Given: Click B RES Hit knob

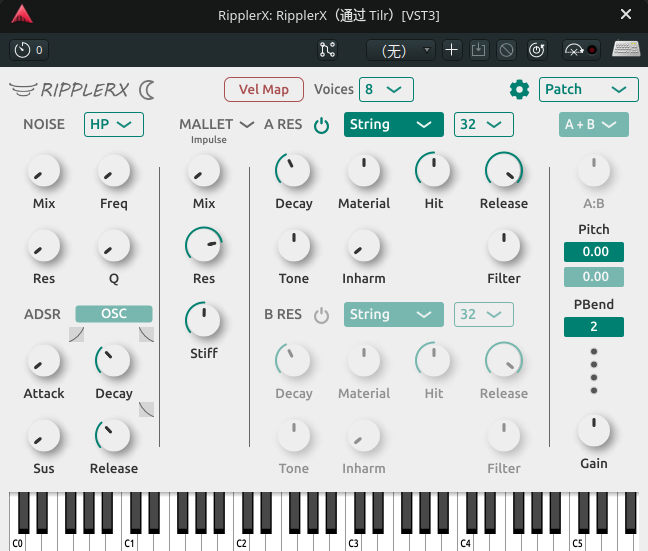Looking at the screenshot, I should pyautogui.click(x=434, y=360).
